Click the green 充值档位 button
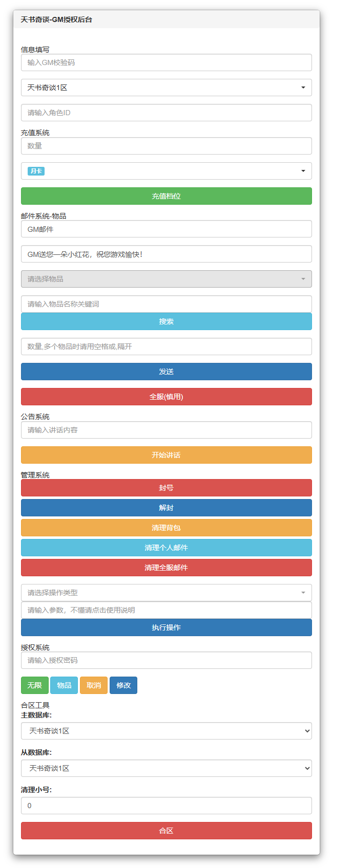Screen dimensions: 353x868 [x=166, y=196]
